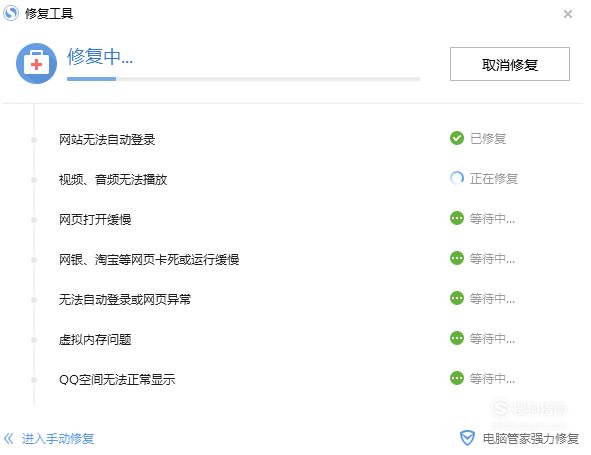Click the 正在修复 status text

coord(494,179)
